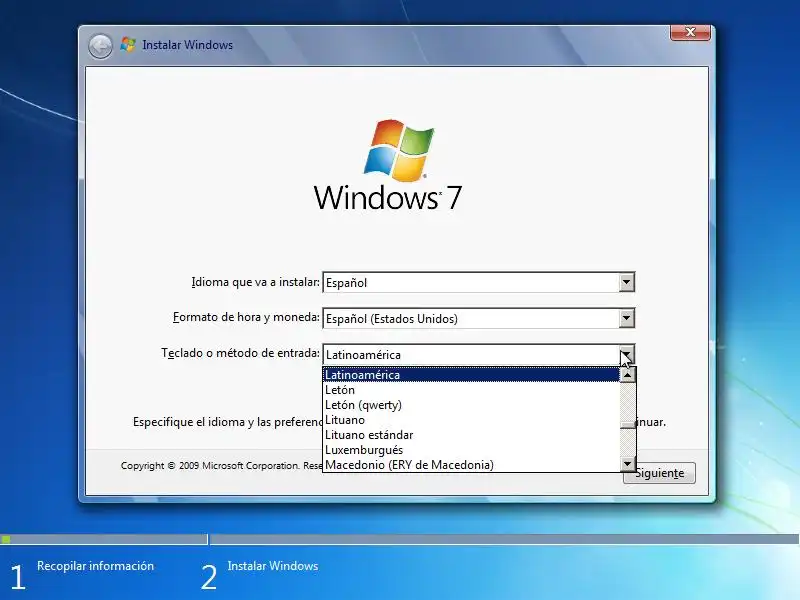Click the 'Teclado o método de entrada:' label

(x=240, y=353)
